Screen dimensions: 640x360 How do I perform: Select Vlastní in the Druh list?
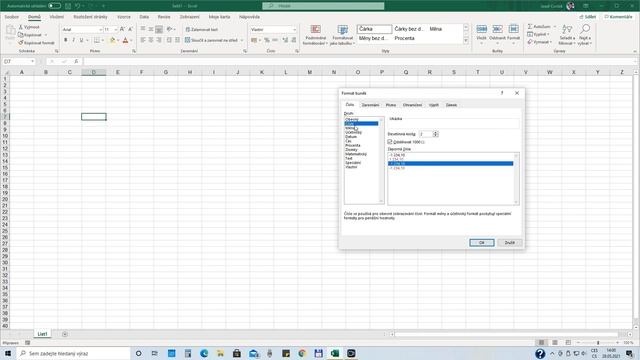click(351, 167)
